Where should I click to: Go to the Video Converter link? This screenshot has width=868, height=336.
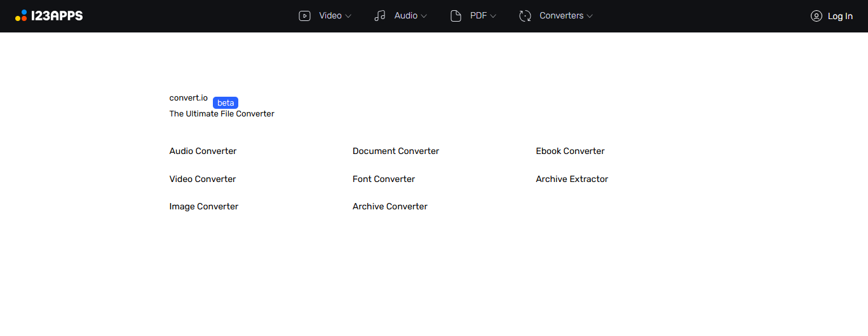(x=202, y=179)
